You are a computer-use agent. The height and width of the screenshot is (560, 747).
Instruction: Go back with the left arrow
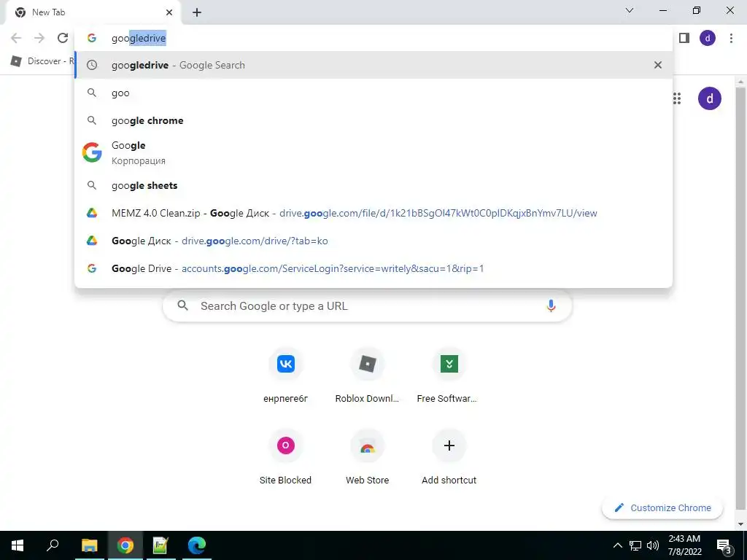[x=16, y=38]
